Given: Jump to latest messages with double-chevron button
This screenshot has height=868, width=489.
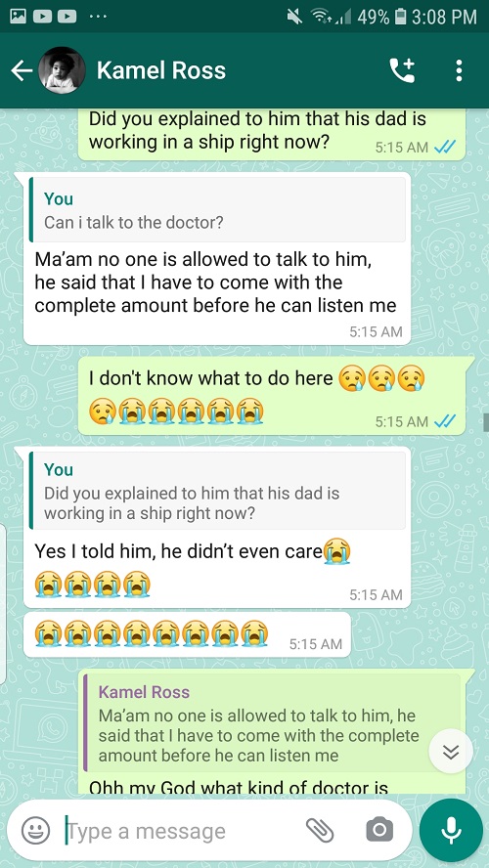Looking at the screenshot, I should pyautogui.click(x=451, y=752).
